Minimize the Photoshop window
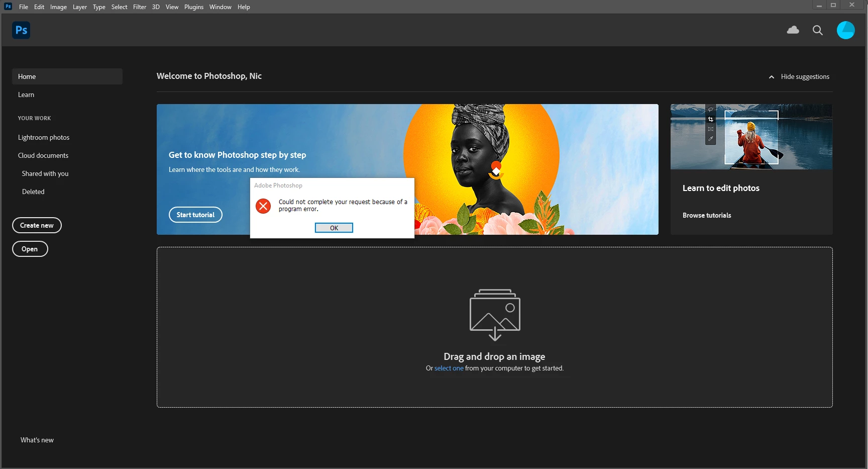This screenshot has width=868, height=469. [x=819, y=6]
